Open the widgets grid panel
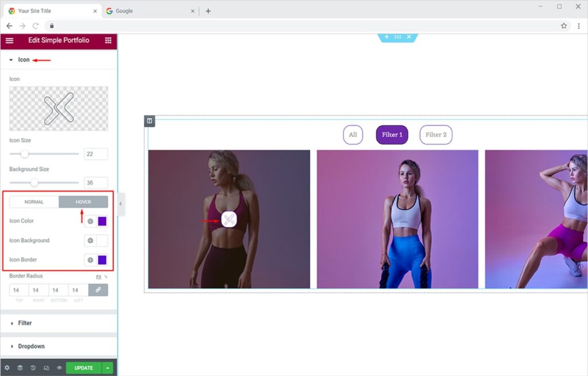This screenshot has width=588, height=376. click(108, 41)
